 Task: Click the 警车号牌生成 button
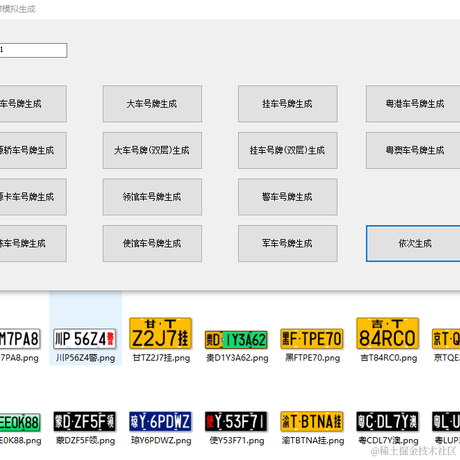point(287,197)
